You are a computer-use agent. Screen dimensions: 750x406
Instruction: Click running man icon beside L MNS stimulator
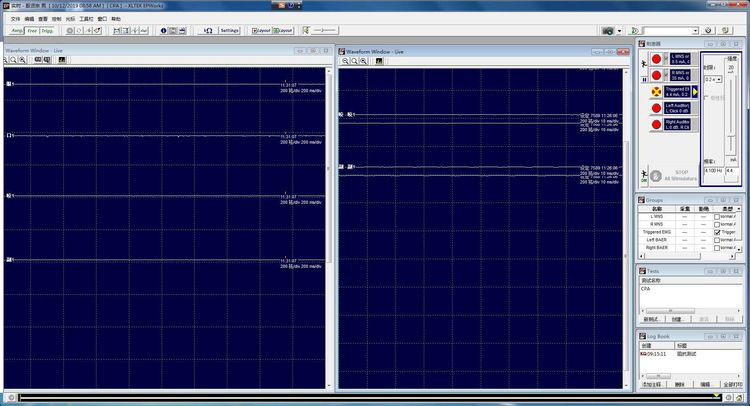(644, 63)
